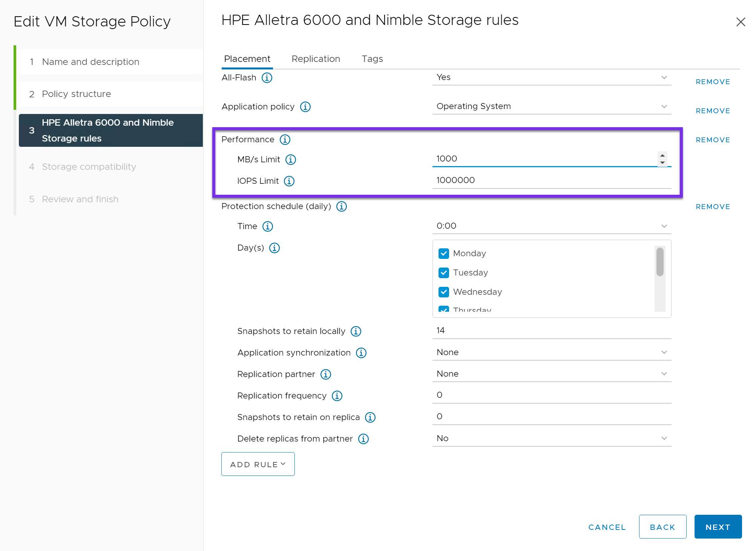The image size is (756, 551).
Task: Show info for the Performance rule
Action: (x=285, y=140)
